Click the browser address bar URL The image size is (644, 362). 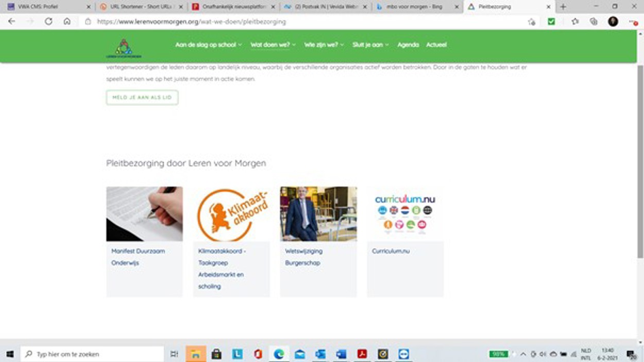pos(192,22)
